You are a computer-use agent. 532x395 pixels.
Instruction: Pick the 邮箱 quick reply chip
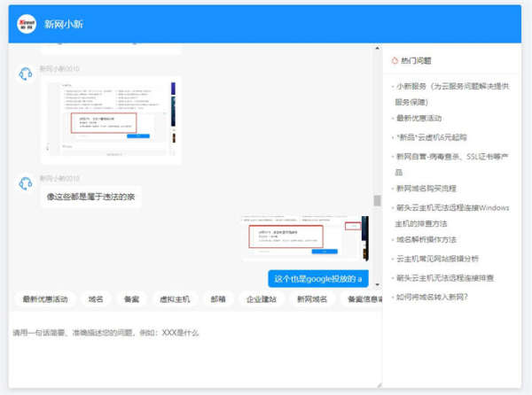(x=218, y=299)
